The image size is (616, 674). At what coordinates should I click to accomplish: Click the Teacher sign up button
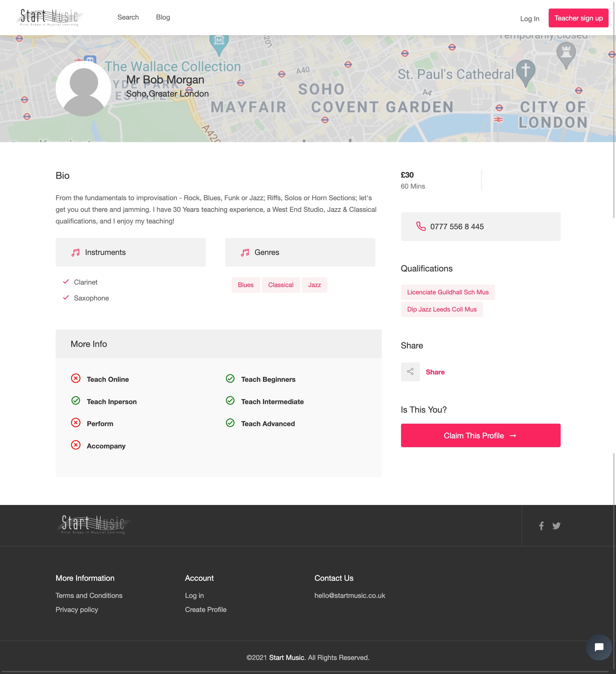(x=578, y=18)
